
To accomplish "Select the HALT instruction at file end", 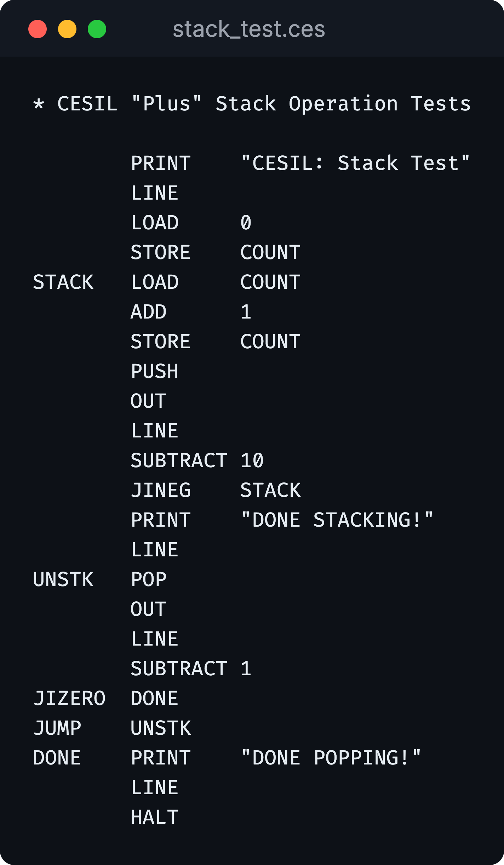I will [x=154, y=817].
